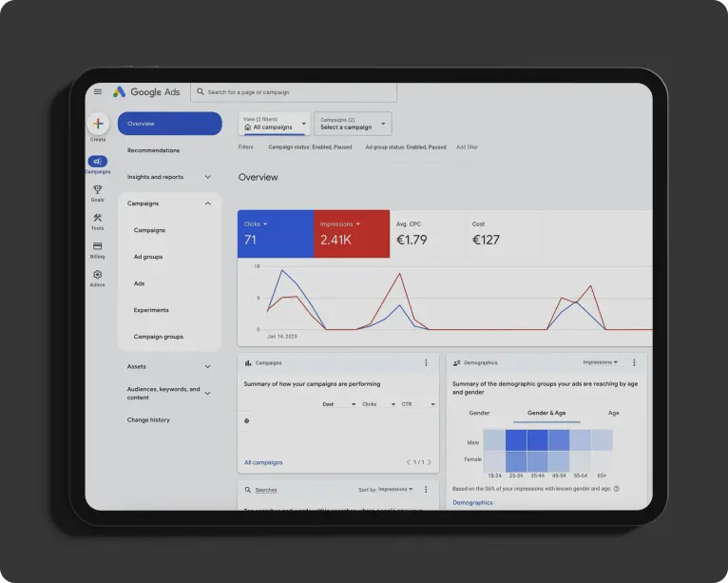Click the Add filter button
Viewport: 728px width, 583px height.
[467, 147]
